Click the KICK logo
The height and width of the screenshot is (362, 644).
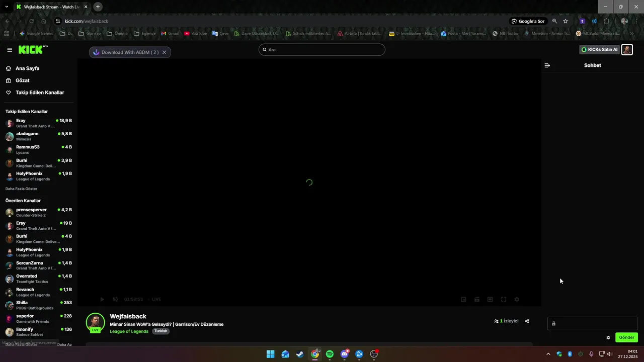pos(33,49)
